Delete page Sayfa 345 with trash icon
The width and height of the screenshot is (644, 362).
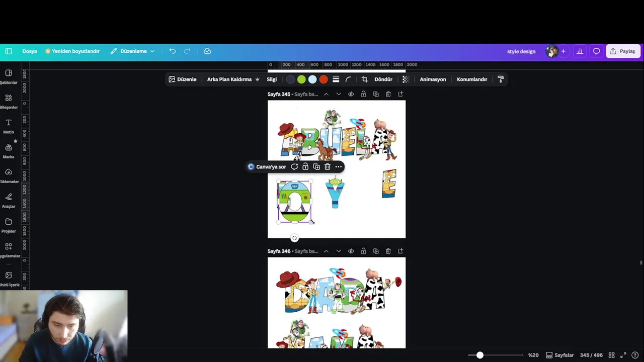[388, 94]
